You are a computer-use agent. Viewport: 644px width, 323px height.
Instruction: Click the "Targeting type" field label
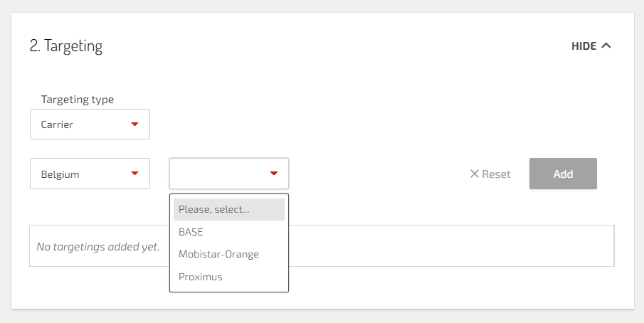pyautogui.click(x=78, y=100)
